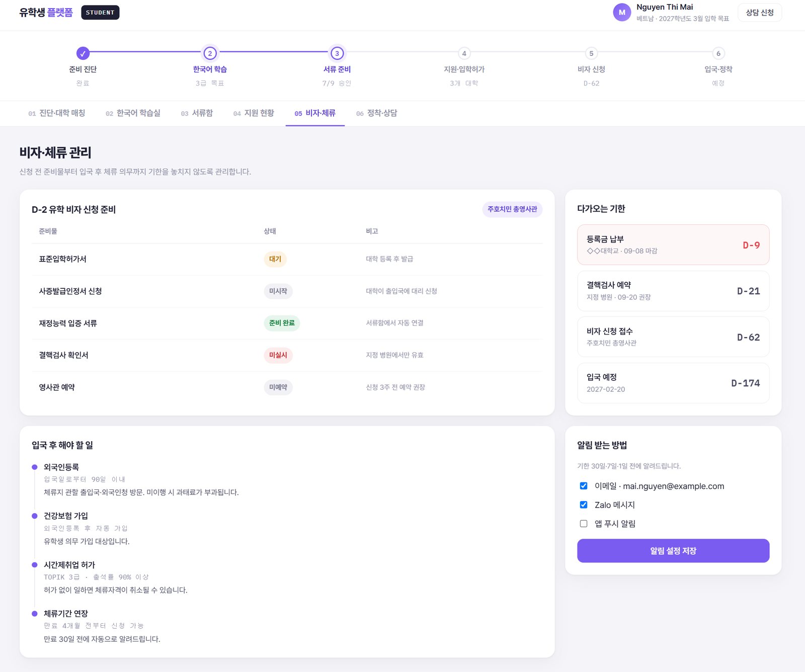
Task: Select step 5 circle 비자 신청
Action: (591, 53)
